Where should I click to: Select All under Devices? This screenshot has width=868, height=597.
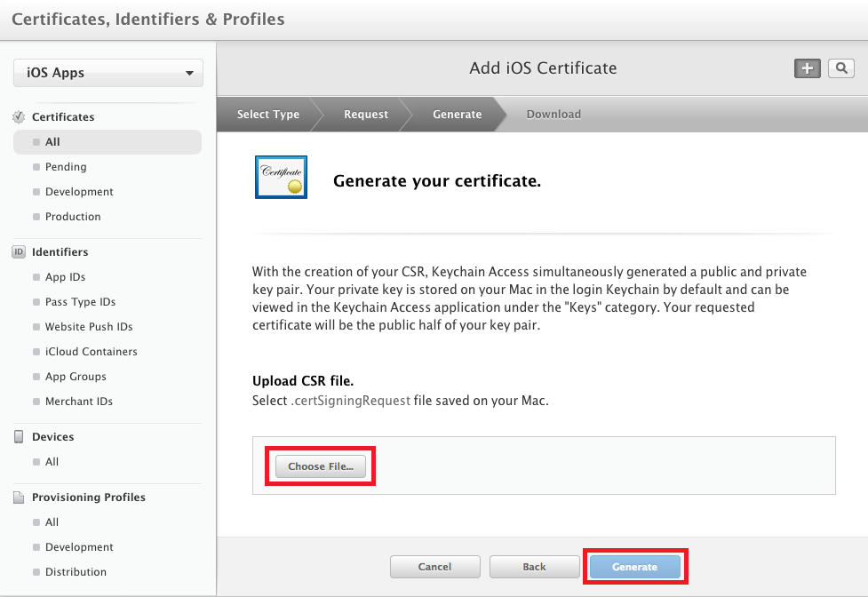tap(52, 461)
